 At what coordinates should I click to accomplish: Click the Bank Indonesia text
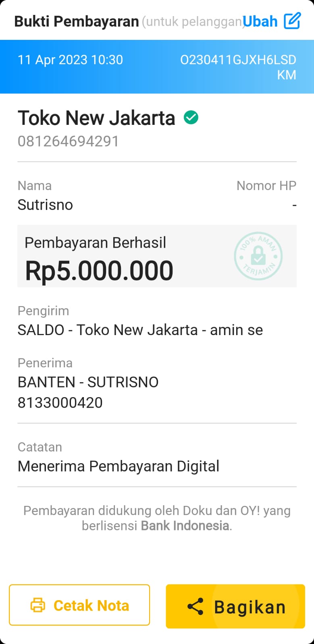(185, 526)
